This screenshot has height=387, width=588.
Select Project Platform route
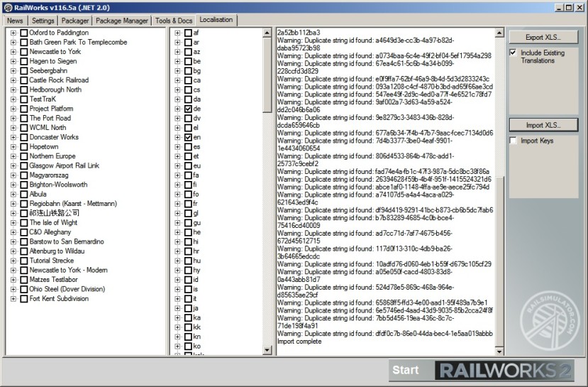tap(51, 109)
